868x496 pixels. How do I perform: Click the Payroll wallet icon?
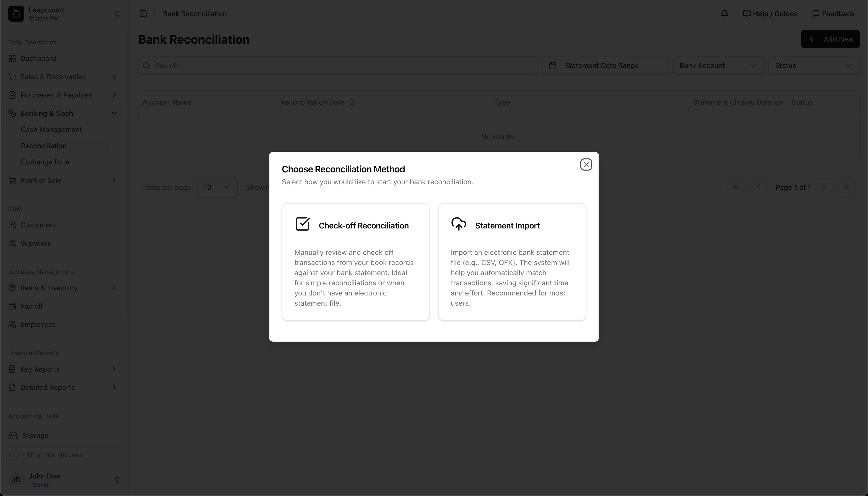[x=12, y=306]
